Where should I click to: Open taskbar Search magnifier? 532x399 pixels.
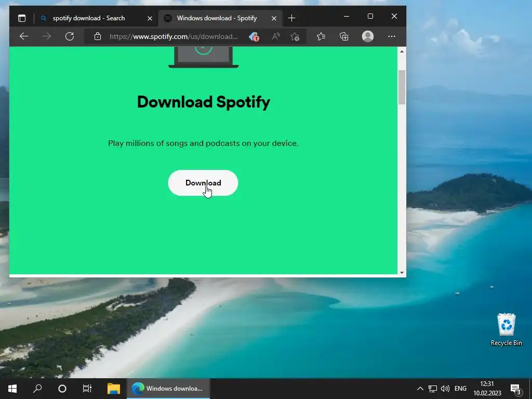click(37, 389)
